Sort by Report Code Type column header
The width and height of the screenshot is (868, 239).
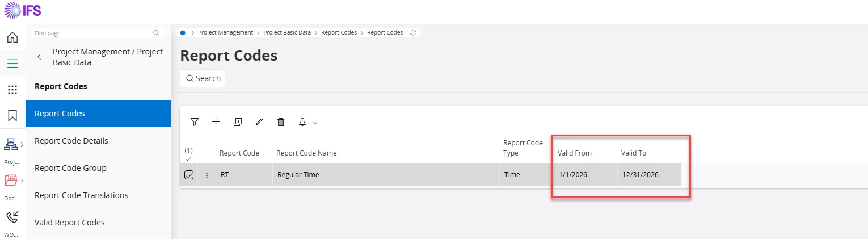pos(523,148)
